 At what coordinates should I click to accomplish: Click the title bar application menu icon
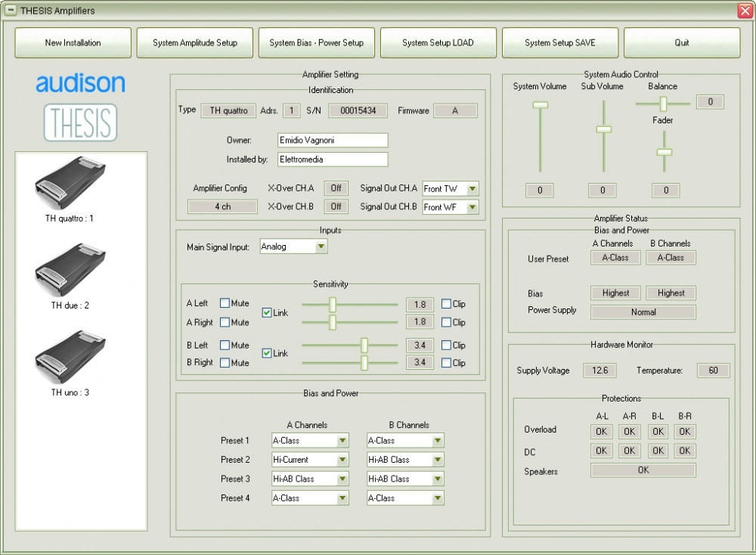(x=11, y=11)
